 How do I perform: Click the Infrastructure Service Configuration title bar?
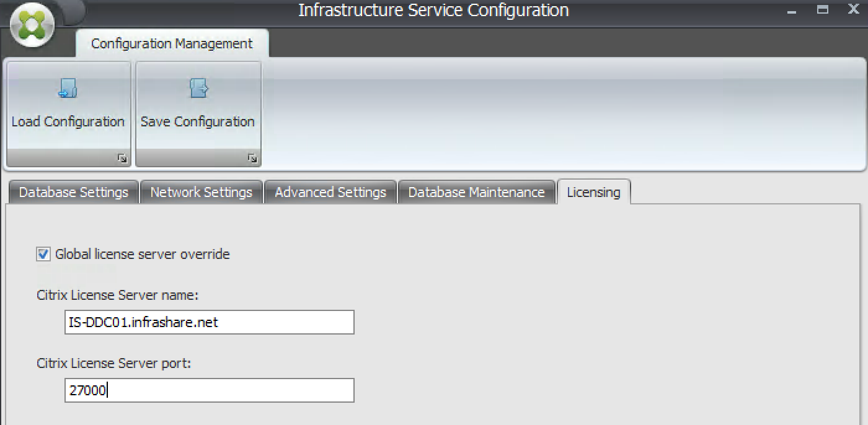pyautogui.click(x=433, y=11)
